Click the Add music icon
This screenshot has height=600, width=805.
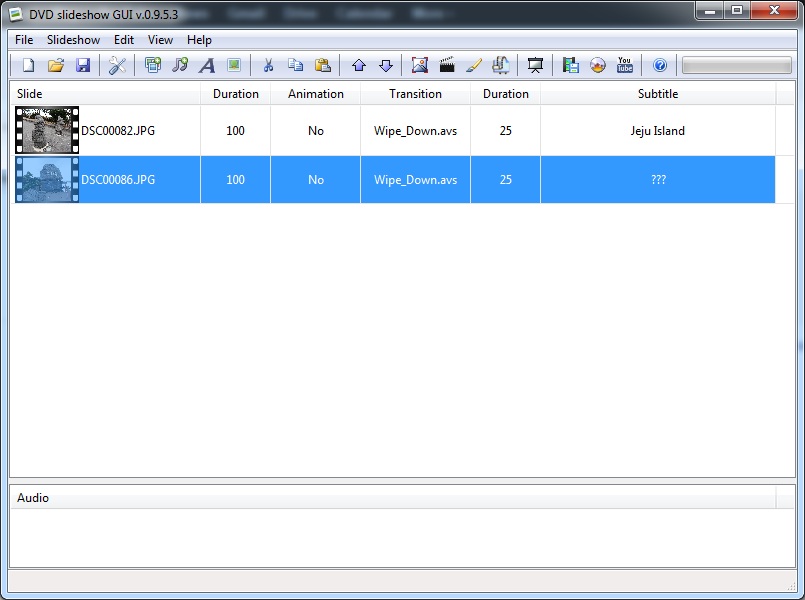point(180,65)
